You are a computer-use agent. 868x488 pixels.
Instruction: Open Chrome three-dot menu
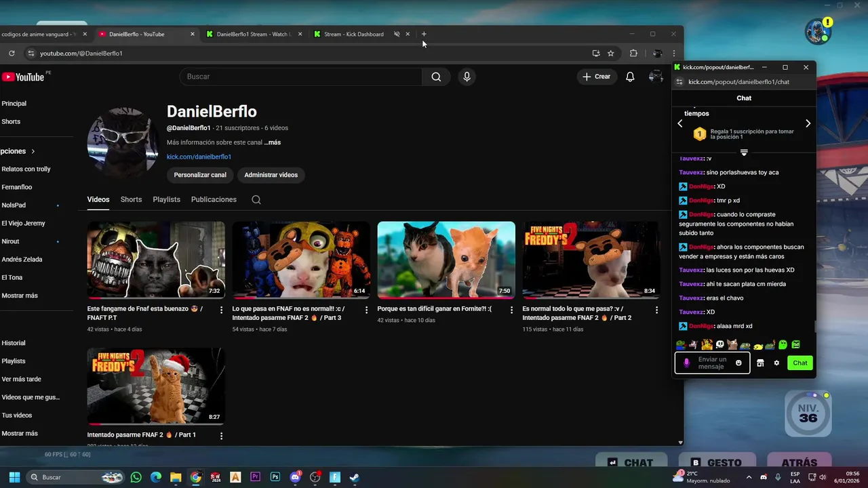(673, 53)
